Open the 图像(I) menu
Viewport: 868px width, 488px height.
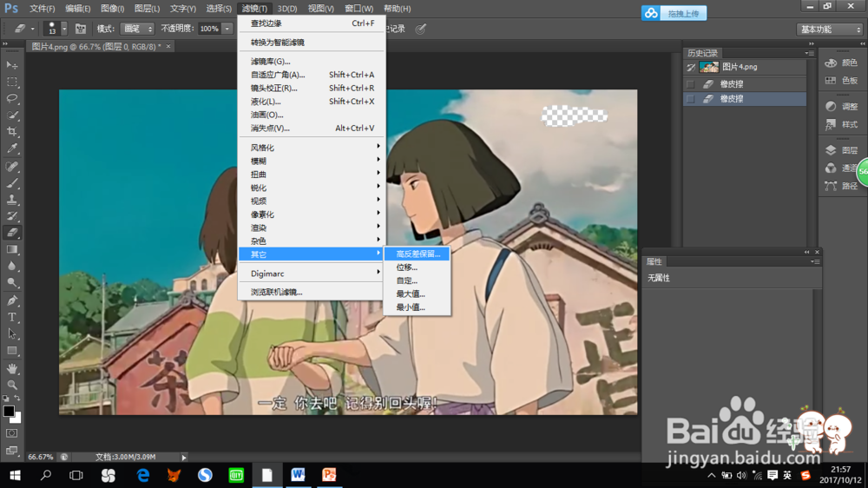click(x=112, y=9)
